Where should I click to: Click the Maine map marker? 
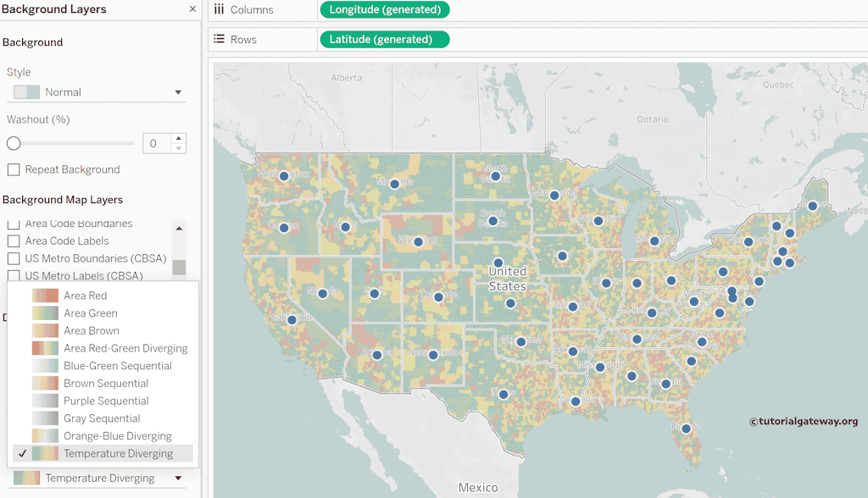point(813,206)
